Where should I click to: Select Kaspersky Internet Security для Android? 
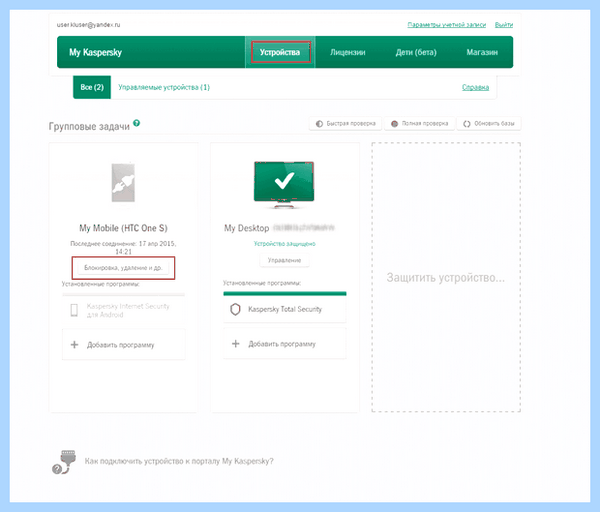click(x=124, y=310)
